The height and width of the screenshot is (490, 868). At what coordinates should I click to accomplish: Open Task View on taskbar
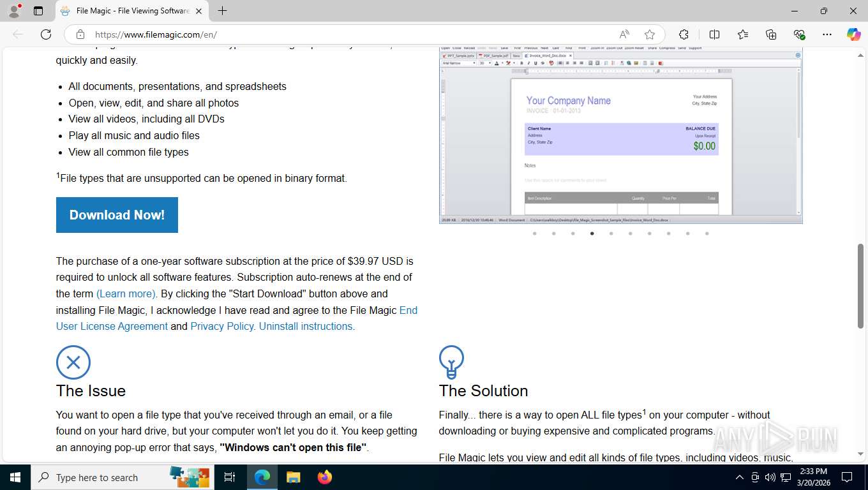[x=230, y=477]
